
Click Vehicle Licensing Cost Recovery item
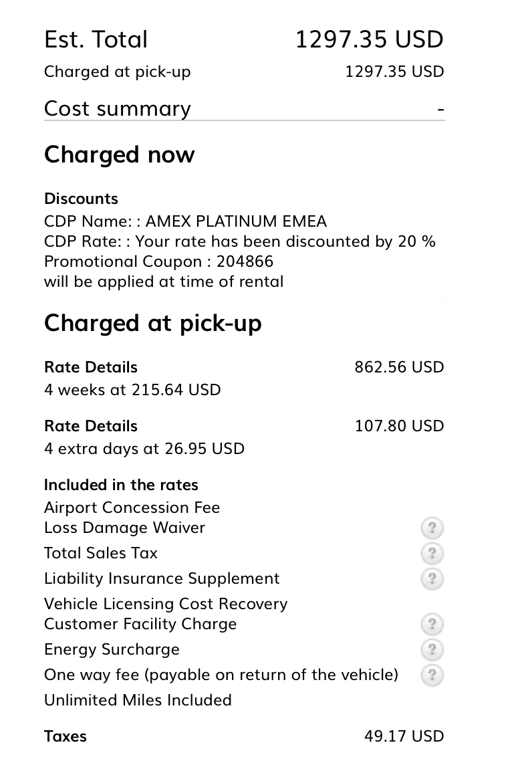tap(166, 604)
